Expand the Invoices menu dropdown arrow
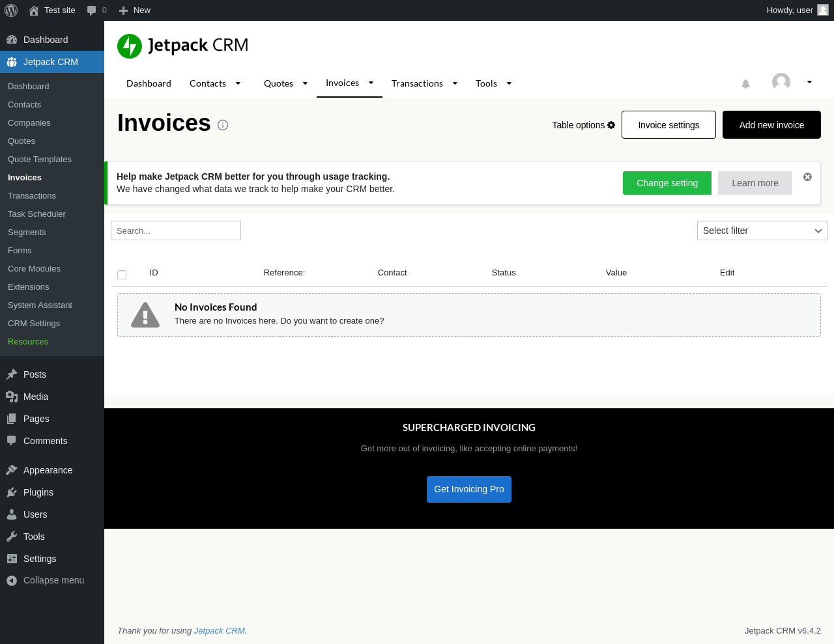834x644 pixels. 371,83
